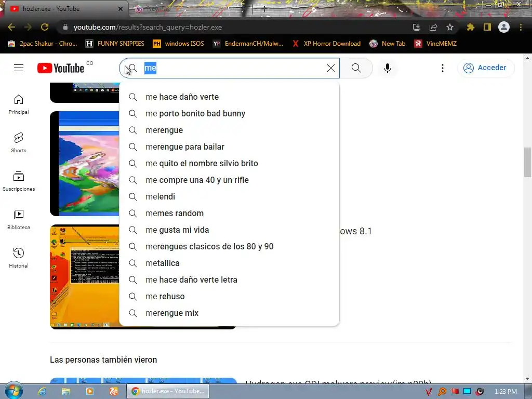This screenshot has width=532, height=399.
Task: Close the hozler.exe YouTube tab
Action: click(121, 9)
